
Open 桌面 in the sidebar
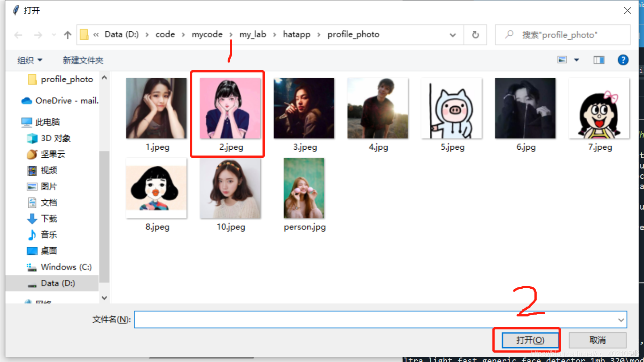tap(42, 251)
